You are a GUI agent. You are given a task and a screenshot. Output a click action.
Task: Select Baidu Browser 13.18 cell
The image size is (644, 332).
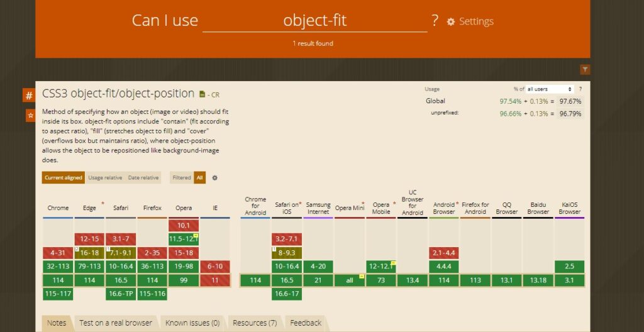[538, 280]
